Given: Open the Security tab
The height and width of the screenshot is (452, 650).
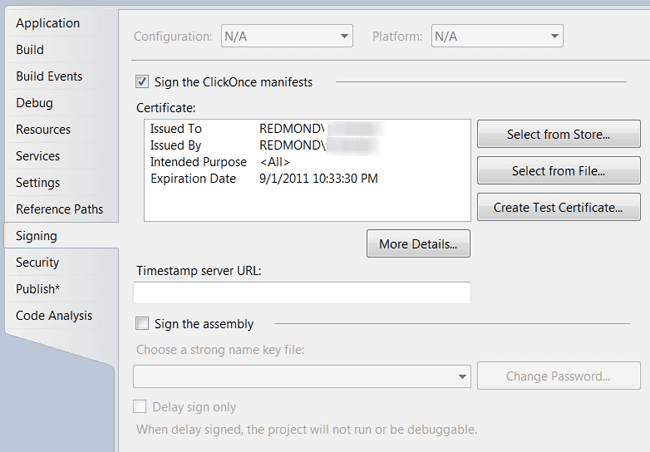Looking at the screenshot, I should pos(61,262).
